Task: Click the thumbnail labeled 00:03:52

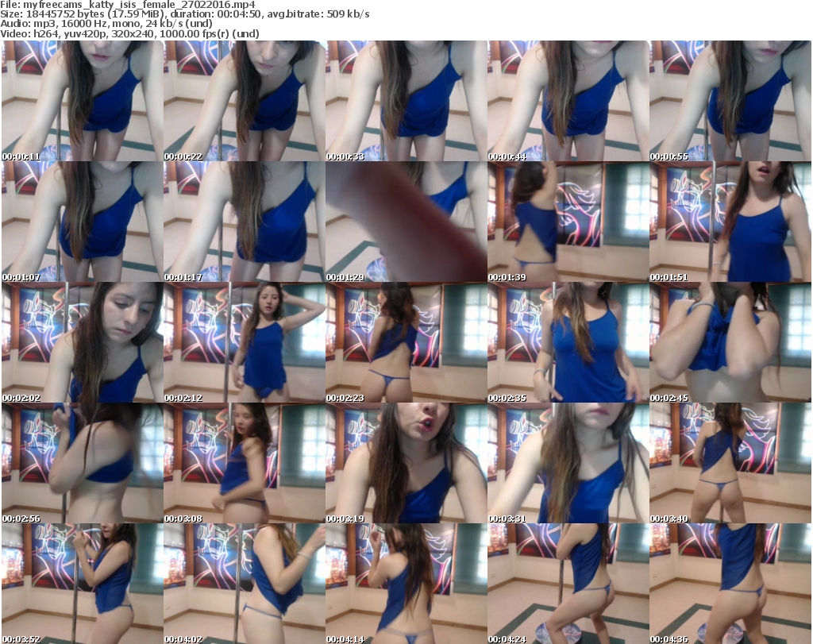Action: [82, 584]
